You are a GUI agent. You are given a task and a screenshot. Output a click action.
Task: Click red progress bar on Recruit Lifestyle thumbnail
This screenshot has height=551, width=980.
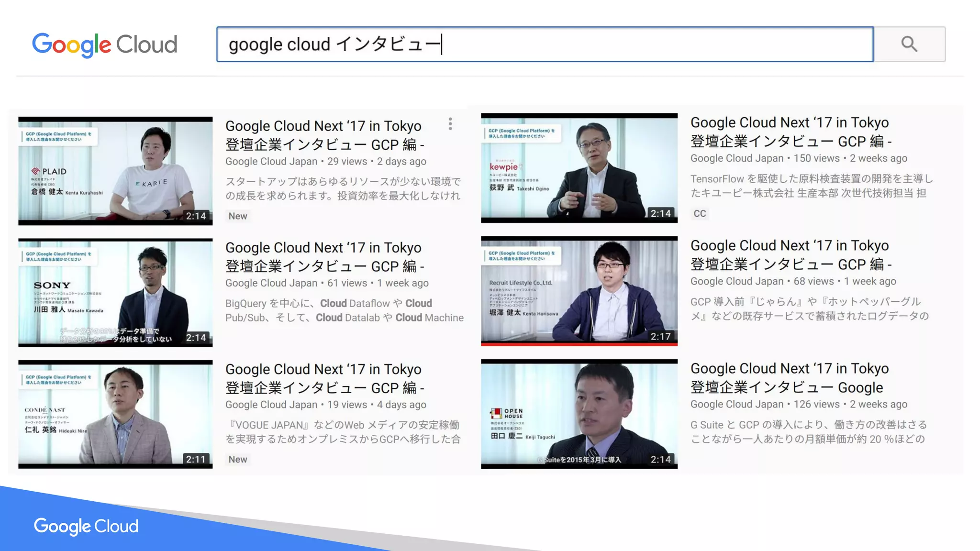click(579, 344)
